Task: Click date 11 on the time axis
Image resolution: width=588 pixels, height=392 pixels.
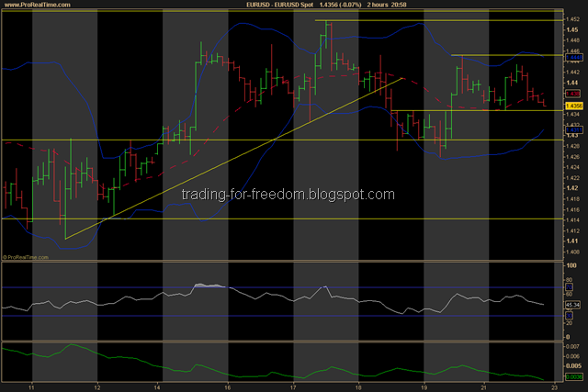Action: [x=32, y=387]
